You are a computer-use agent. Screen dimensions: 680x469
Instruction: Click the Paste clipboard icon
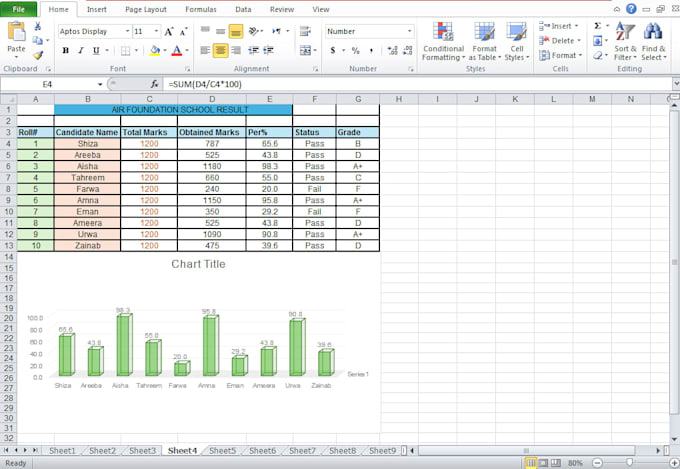click(16, 32)
